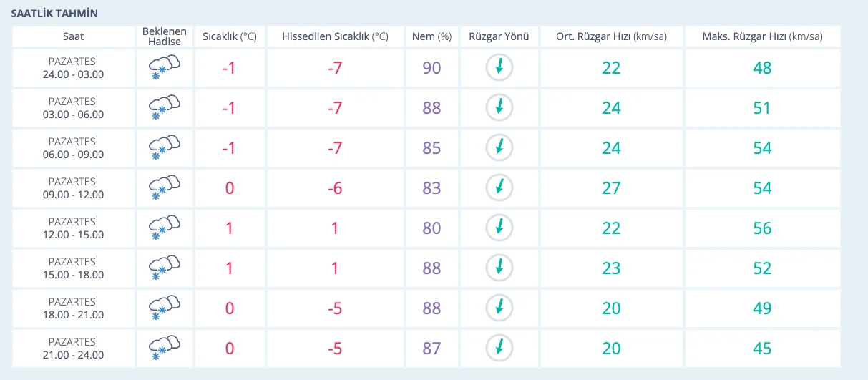This screenshot has height=380, width=868.
Task: Click the Ort. Rüzgar Hızı column header
Action: click(611, 36)
